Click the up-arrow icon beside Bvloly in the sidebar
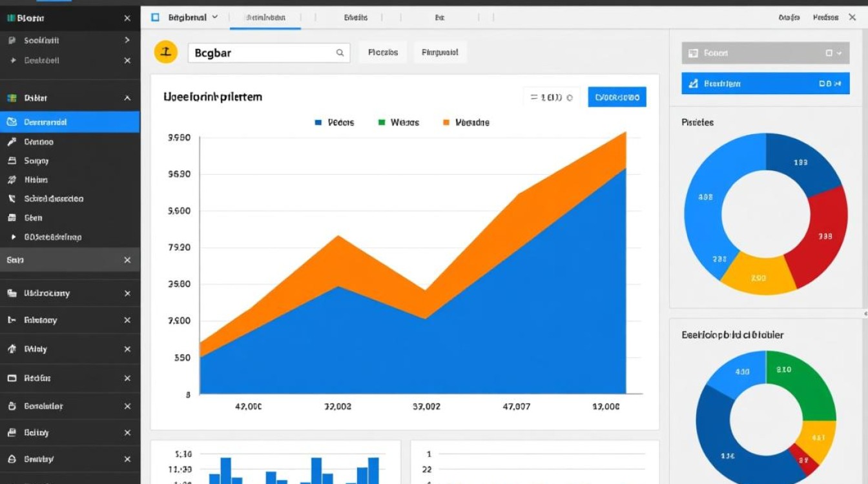Screen dimensions: 868x484 point(11,349)
